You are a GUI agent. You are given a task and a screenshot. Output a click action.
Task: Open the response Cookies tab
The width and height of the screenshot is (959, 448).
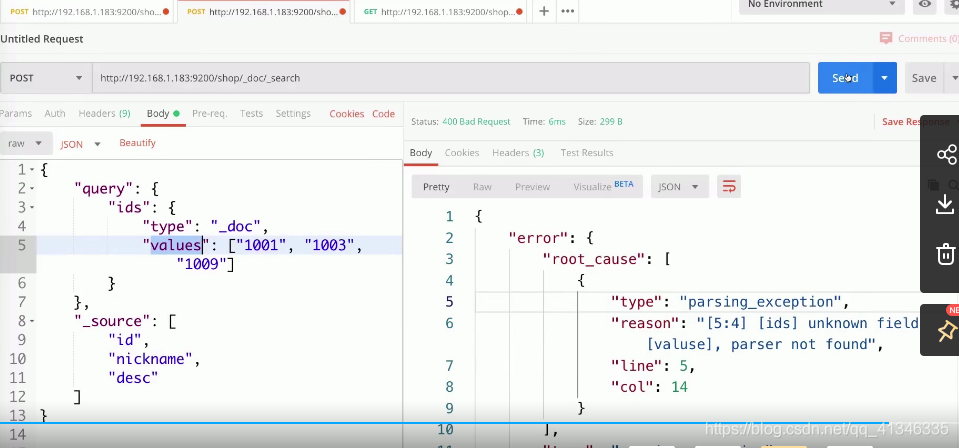pos(462,152)
